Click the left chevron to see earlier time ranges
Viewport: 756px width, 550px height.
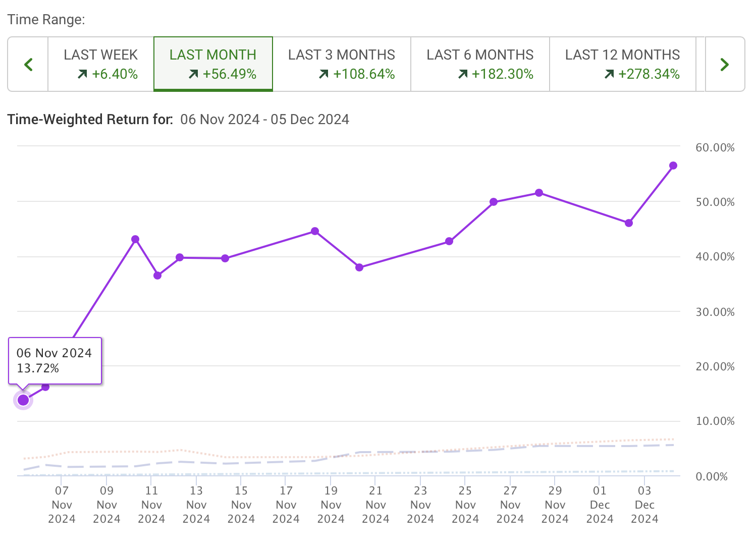tap(28, 65)
